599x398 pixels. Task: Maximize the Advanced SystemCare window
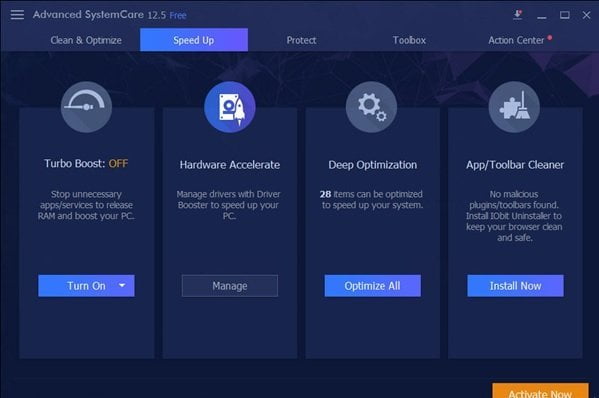(x=565, y=15)
